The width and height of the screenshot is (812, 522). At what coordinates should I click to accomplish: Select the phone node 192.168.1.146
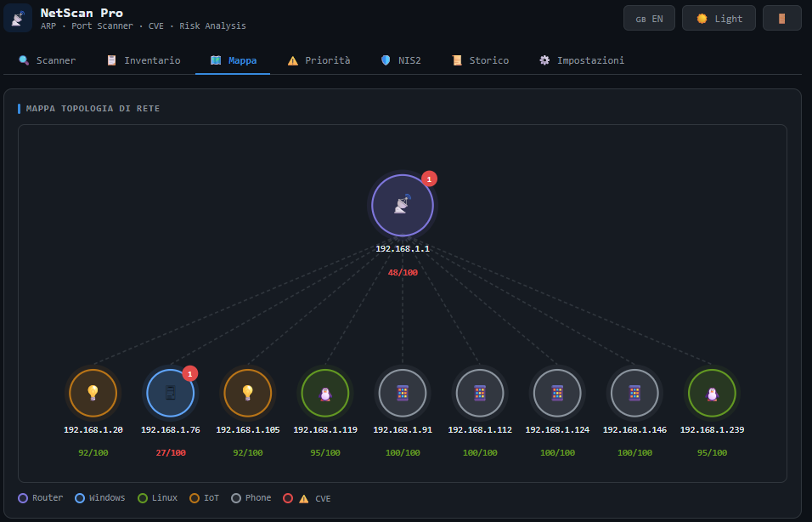634,393
